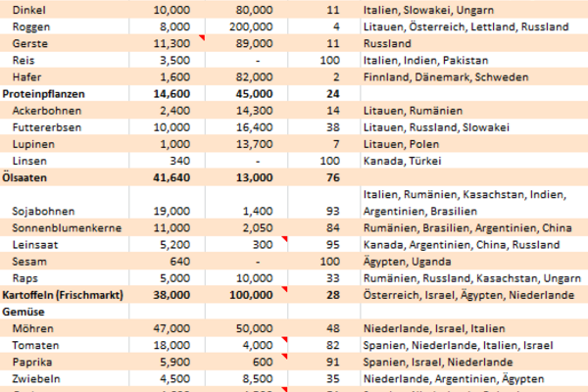Click Dinkel value 80,000
Viewport: 588px width, 392px height.
click(254, 10)
